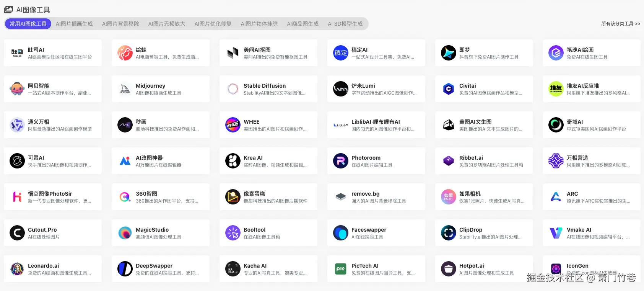The width and height of the screenshot is (644, 291).
Task: Click the 秒画 dark round icon
Action: pos(125,125)
